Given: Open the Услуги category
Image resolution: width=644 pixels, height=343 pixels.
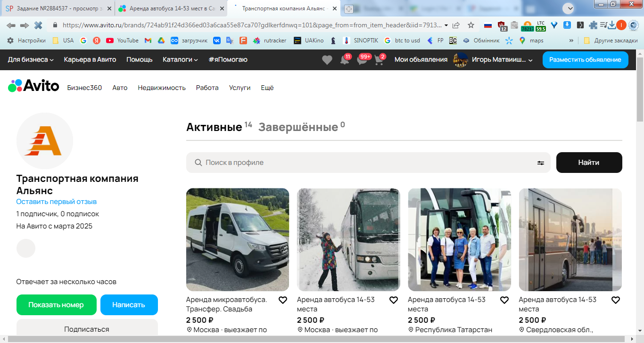Looking at the screenshot, I should tap(240, 88).
